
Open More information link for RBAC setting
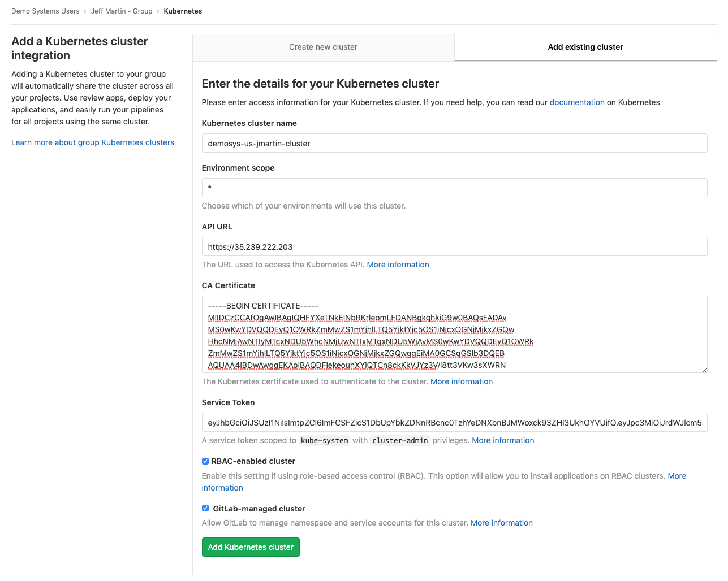pyautogui.click(x=677, y=476)
